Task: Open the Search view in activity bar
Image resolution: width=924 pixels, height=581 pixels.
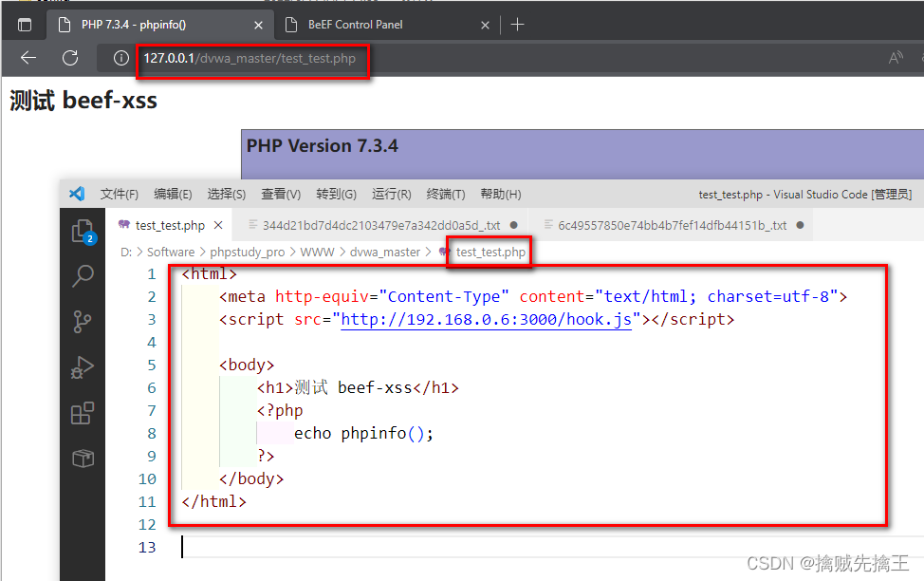Action: tap(83, 276)
